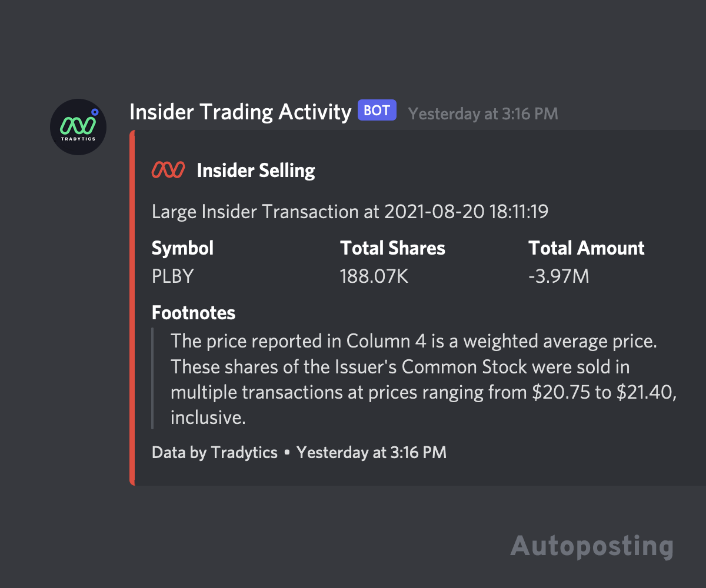
Task: Click the Total Shares value 188.07K
Action: tap(374, 276)
